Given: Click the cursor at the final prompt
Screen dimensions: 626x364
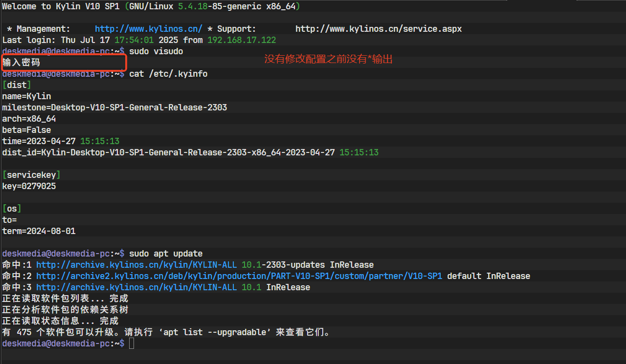Looking at the screenshot, I should [132, 343].
